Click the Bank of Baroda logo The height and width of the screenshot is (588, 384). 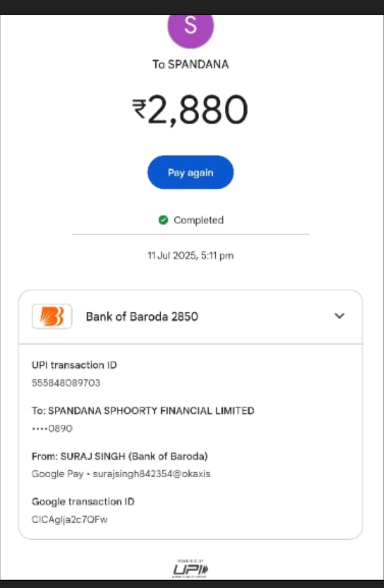click(x=52, y=316)
